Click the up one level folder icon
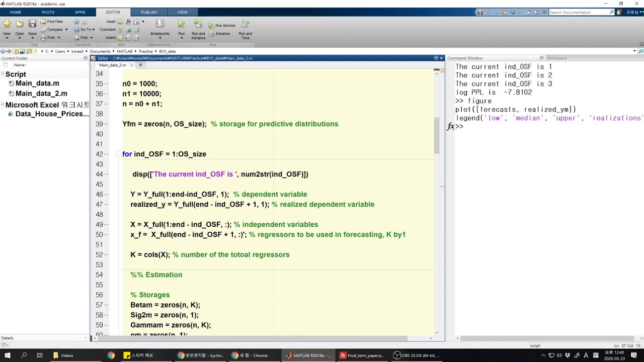The image size is (644, 362). tap(16, 51)
